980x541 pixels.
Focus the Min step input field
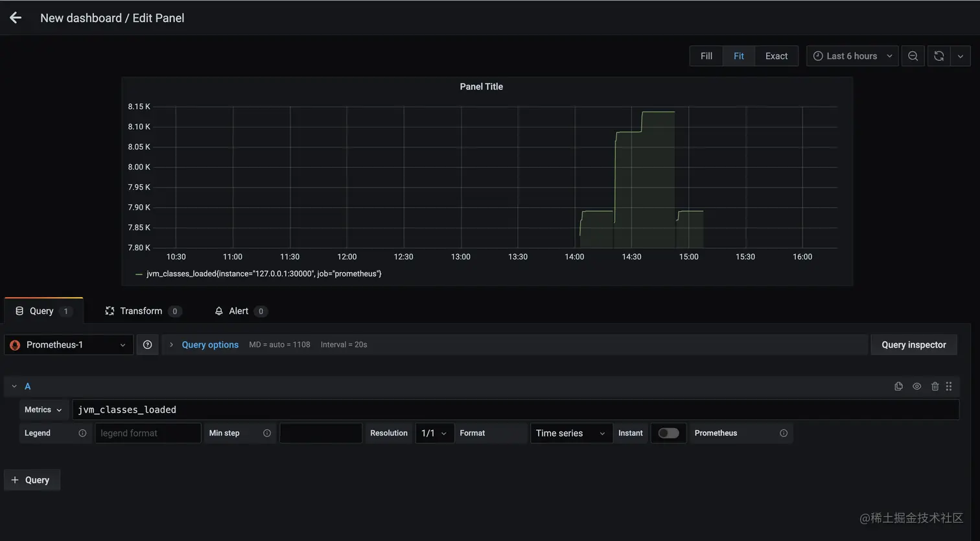(320, 433)
